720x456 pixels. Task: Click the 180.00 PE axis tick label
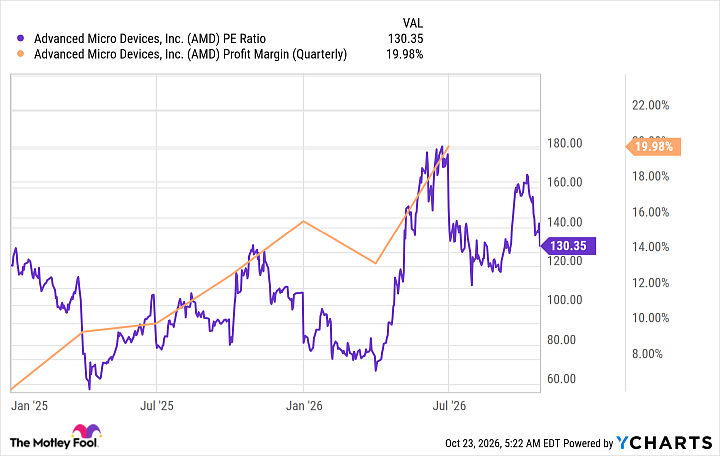click(x=564, y=143)
